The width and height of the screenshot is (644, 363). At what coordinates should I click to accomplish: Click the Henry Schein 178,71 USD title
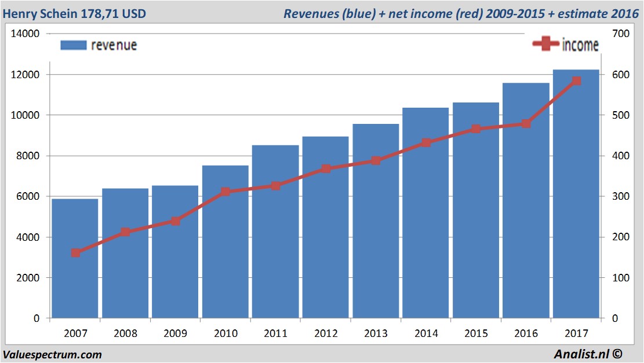74,13
